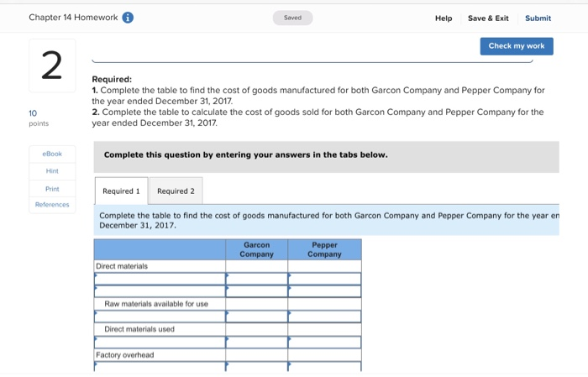588x377 pixels.
Task: Open the label dropdown below Direct materials used
Action: point(160,342)
